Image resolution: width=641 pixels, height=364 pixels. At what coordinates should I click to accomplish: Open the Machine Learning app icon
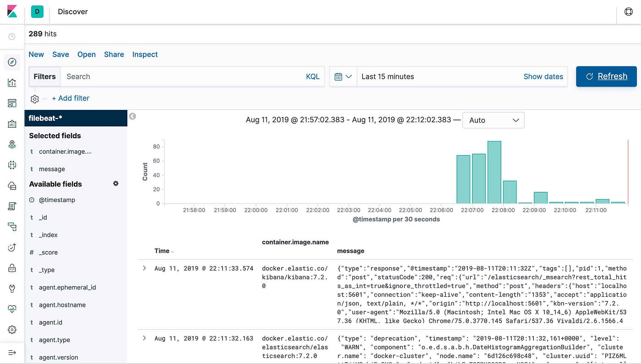click(x=12, y=165)
